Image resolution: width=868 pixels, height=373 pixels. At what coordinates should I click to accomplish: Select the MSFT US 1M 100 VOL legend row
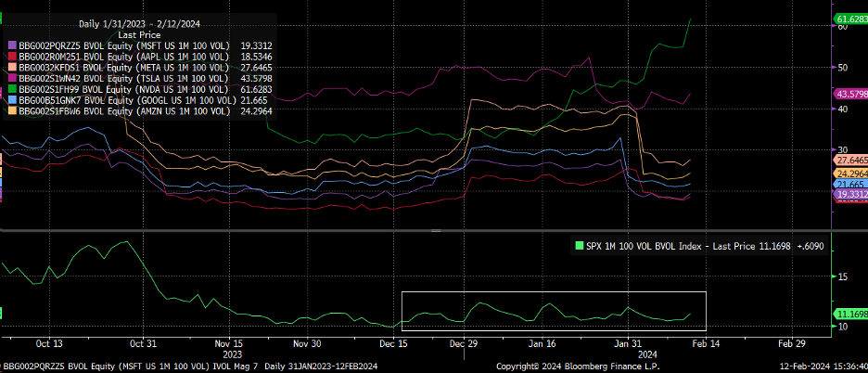coord(141,46)
